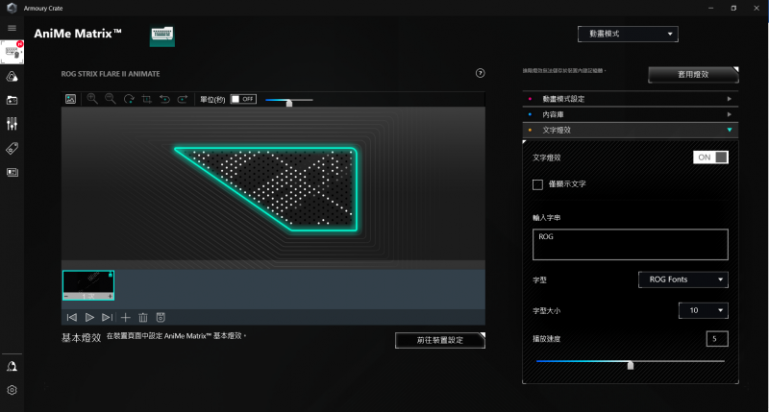The image size is (769, 412).
Task: Check the 僅顯示文字 checkbox
Action: pos(538,184)
